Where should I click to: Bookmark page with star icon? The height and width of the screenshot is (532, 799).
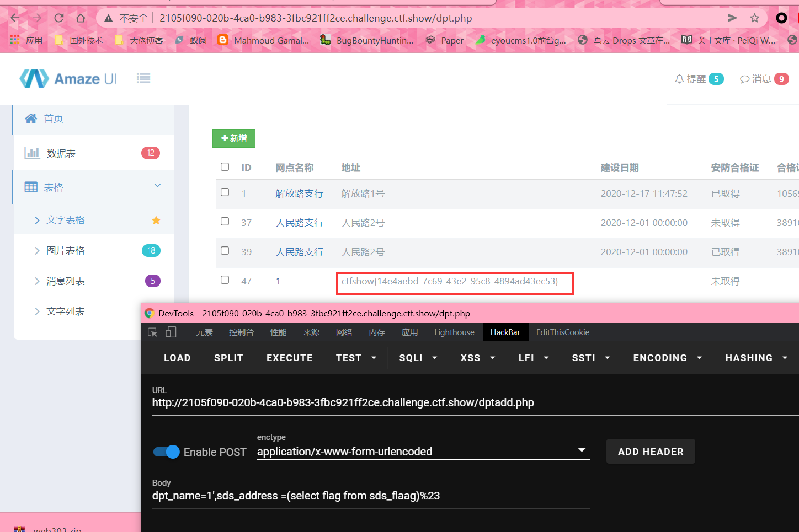tap(754, 18)
